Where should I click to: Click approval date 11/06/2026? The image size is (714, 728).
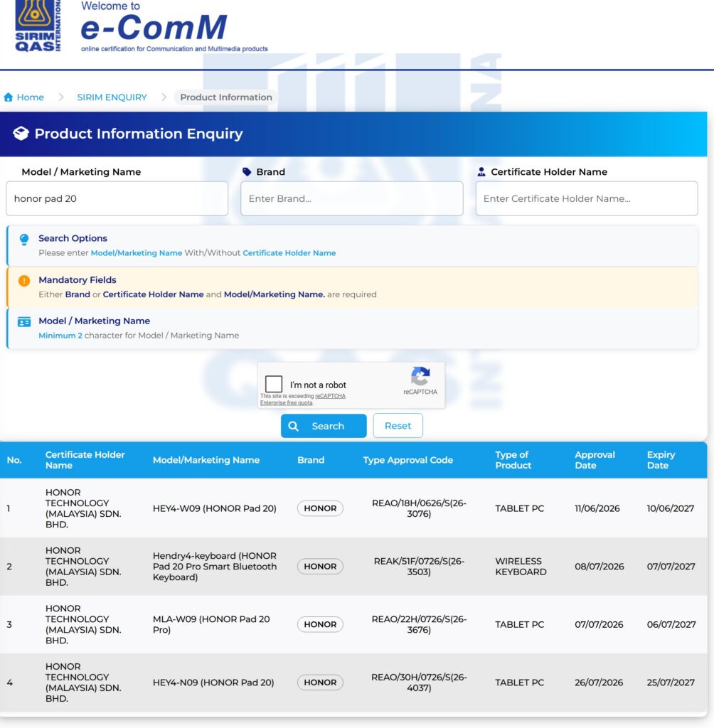click(x=597, y=508)
